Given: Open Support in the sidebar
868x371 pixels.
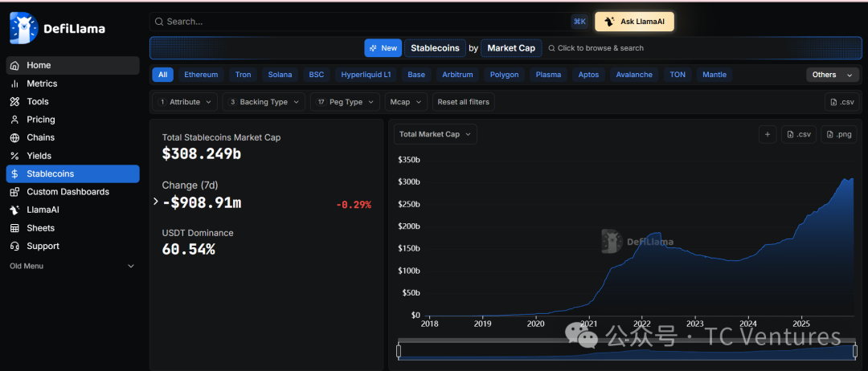Looking at the screenshot, I should click(x=72, y=246).
